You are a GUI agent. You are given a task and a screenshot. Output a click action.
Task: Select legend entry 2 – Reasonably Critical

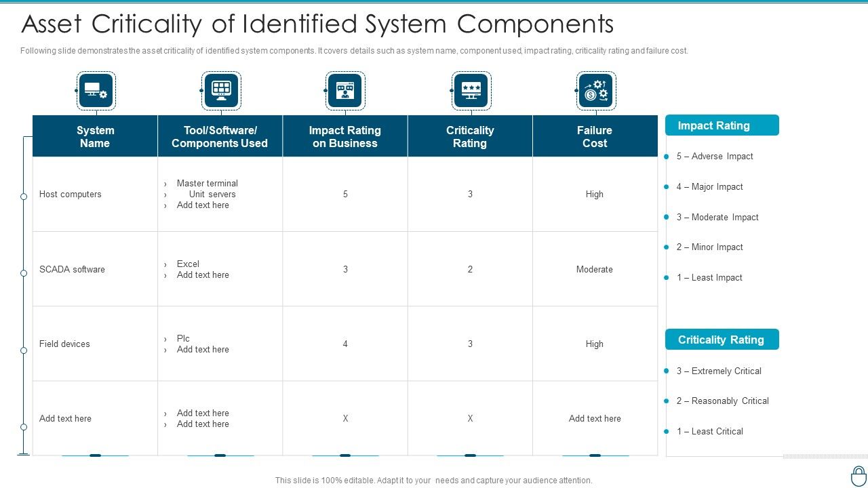click(722, 401)
